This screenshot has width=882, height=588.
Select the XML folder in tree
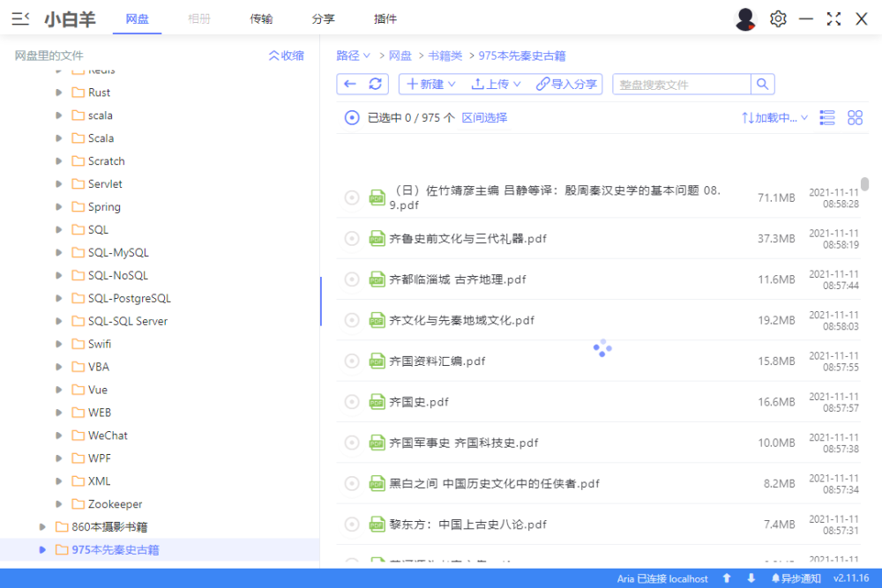tap(99, 481)
